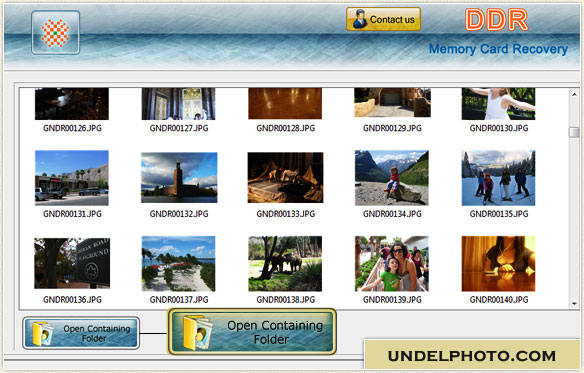Viewport: 584px width, 373px height.
Task: Select tower photo thumbnail GNDR00132.JPG
Action: coord(179,178)
